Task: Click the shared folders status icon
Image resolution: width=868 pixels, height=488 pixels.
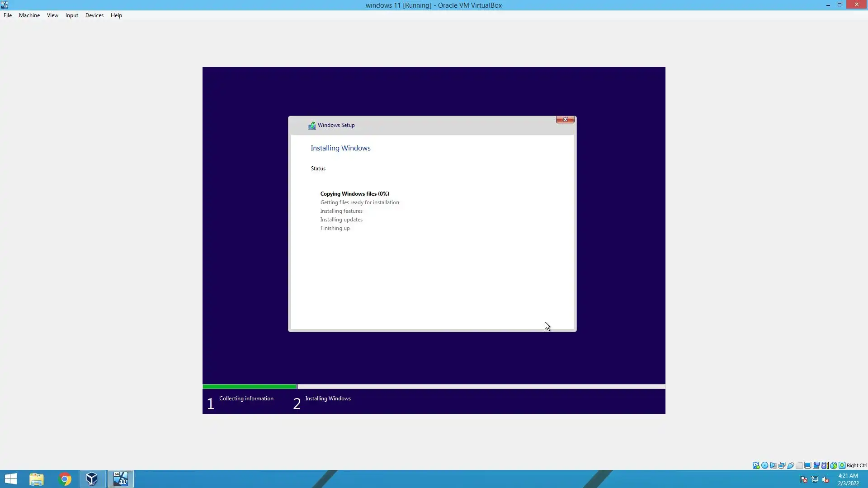Action: [x=799, y=465]
